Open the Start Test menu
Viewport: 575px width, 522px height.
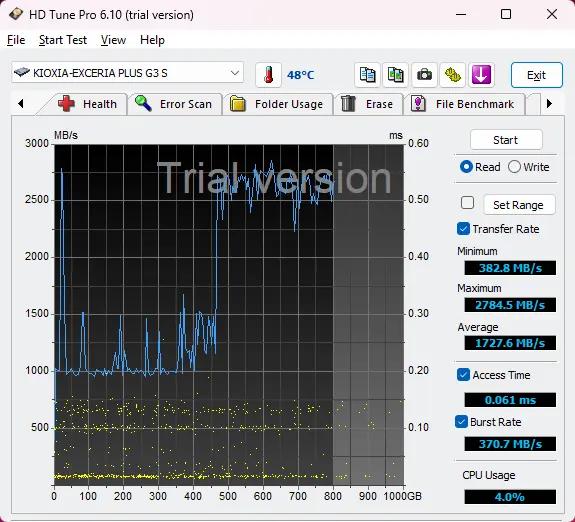pos(63,40)
